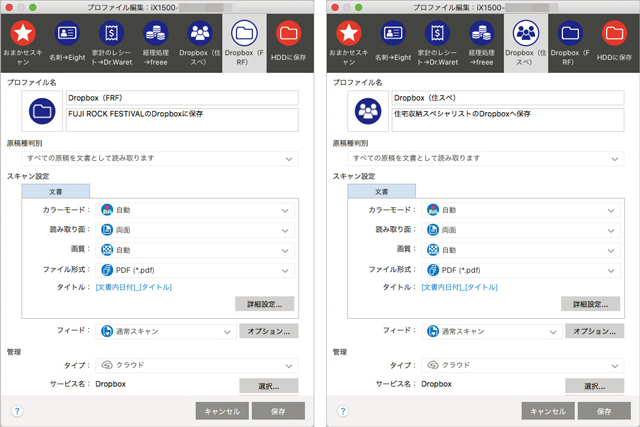Screen dimensions: 640x427
Task: Select 家計のレシート→Dr.Wallet profile in left window
Action: coord(111,33)
